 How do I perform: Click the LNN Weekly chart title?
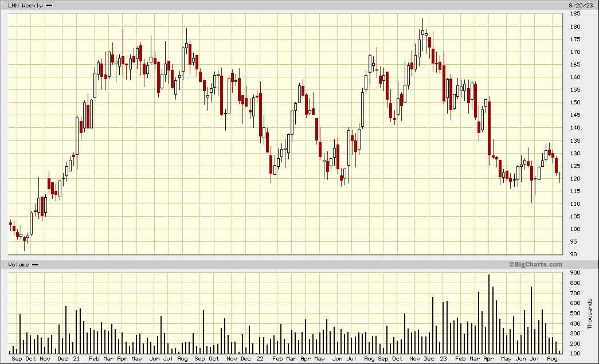[25, 5]
